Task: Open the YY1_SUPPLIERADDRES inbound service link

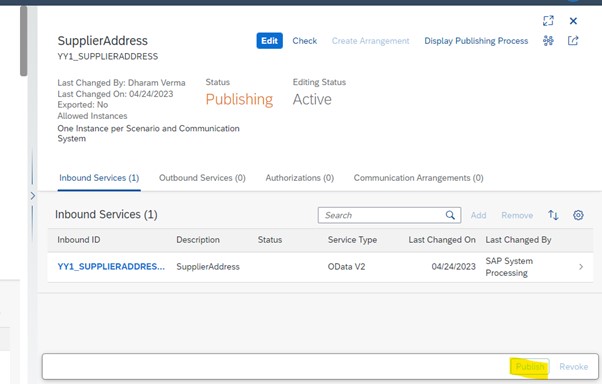Action: point(111,266)
